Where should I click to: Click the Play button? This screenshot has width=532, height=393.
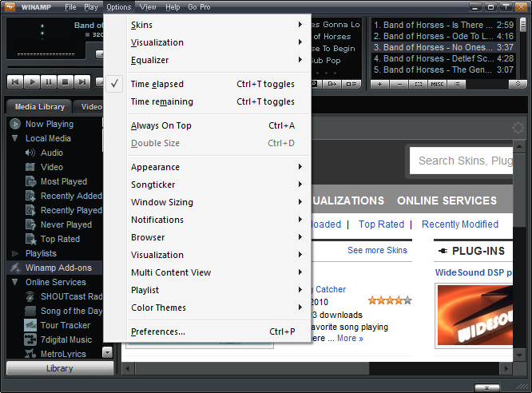(32, 81)
